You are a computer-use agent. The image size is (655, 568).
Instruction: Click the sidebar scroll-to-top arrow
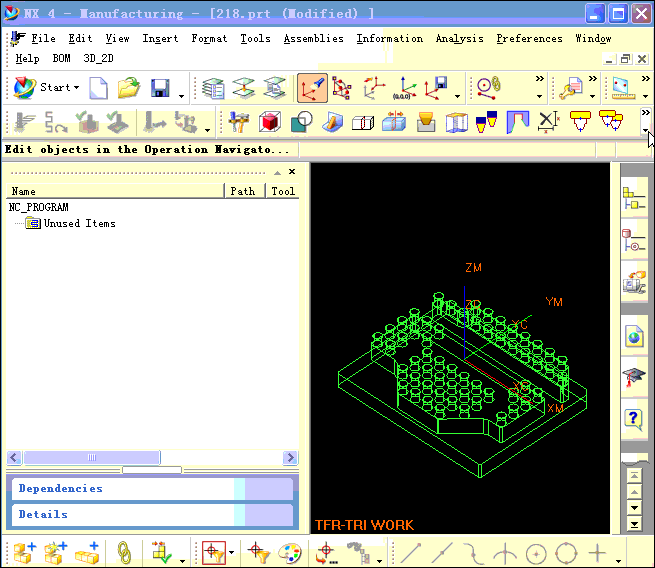coord(634,475)
